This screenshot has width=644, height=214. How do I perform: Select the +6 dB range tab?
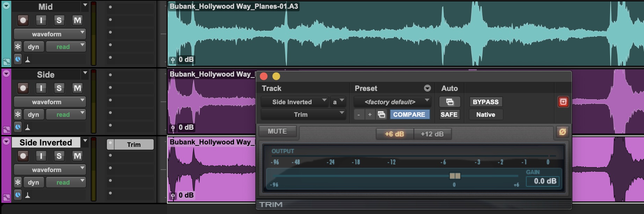[394, 134]
